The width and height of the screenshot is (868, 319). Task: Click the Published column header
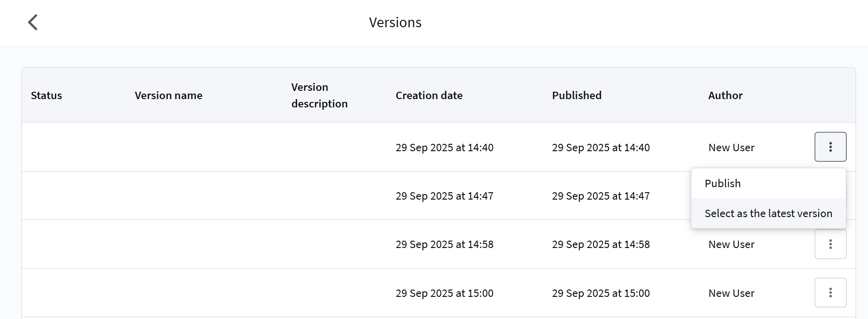point(577,95)
